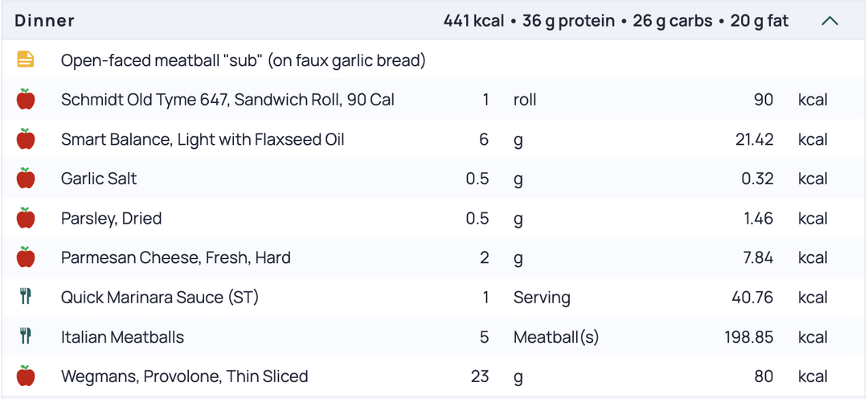Click the apple icon beside Wegmans Provolone
Screen dimensions: 868x399
pos(26,376)
